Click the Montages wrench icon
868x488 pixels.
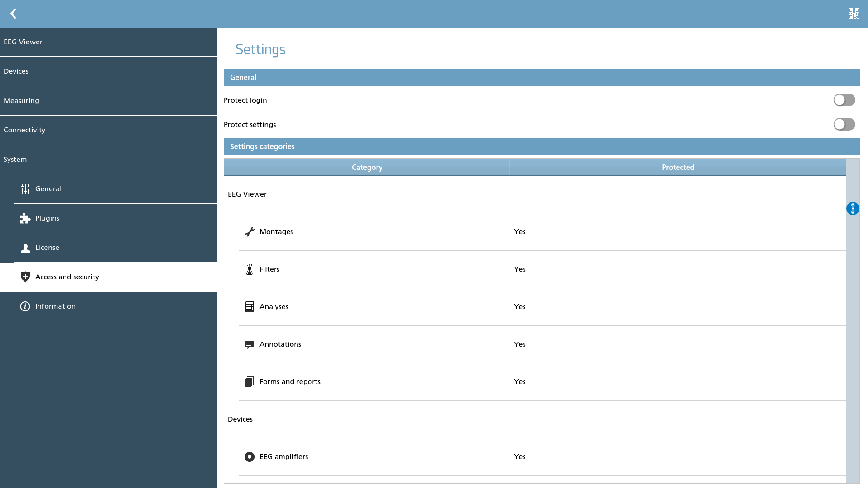[x=250, y=232]
